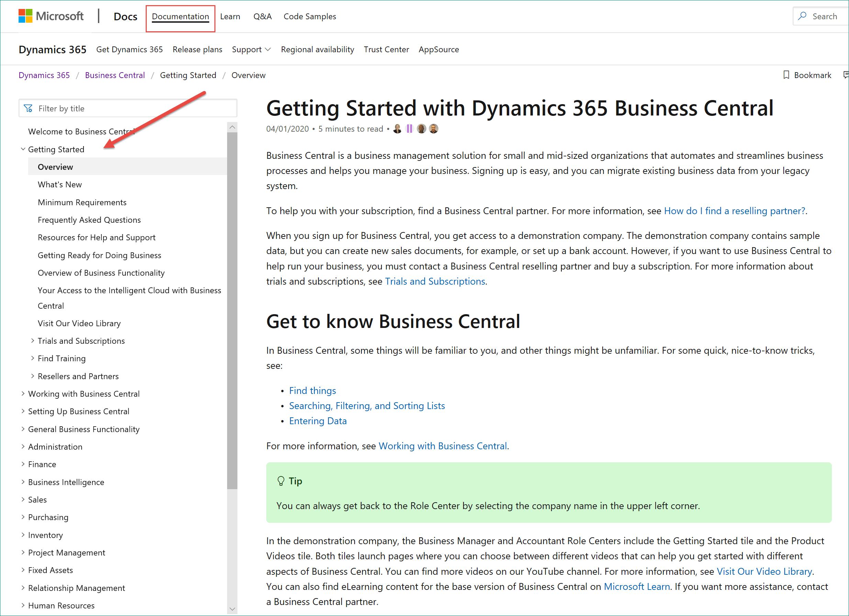The image size is (849, 616).
Task: Click the search magnifier icon
Action: (802, 16)
